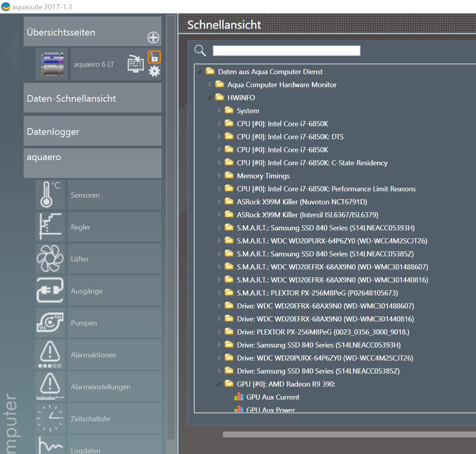Click the folder icon of Memory Timings

(x=229, y=175)
